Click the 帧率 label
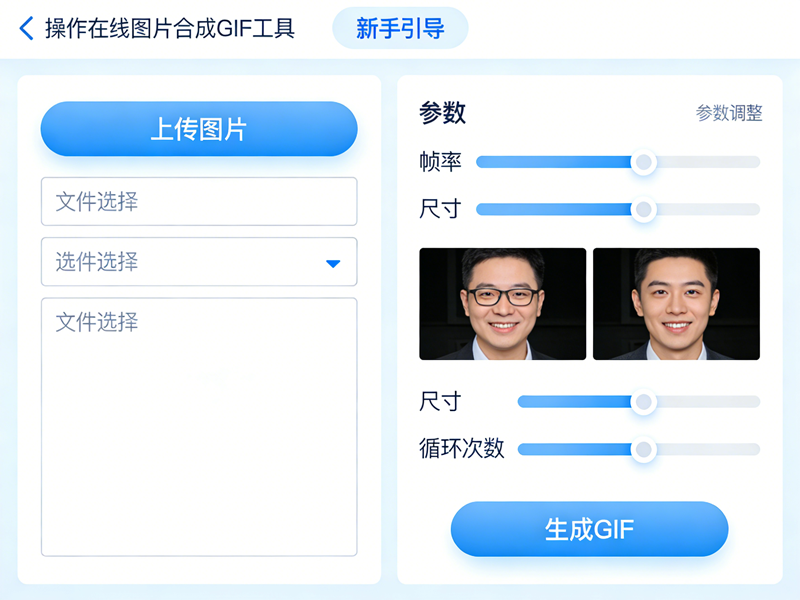 [440, 161]
